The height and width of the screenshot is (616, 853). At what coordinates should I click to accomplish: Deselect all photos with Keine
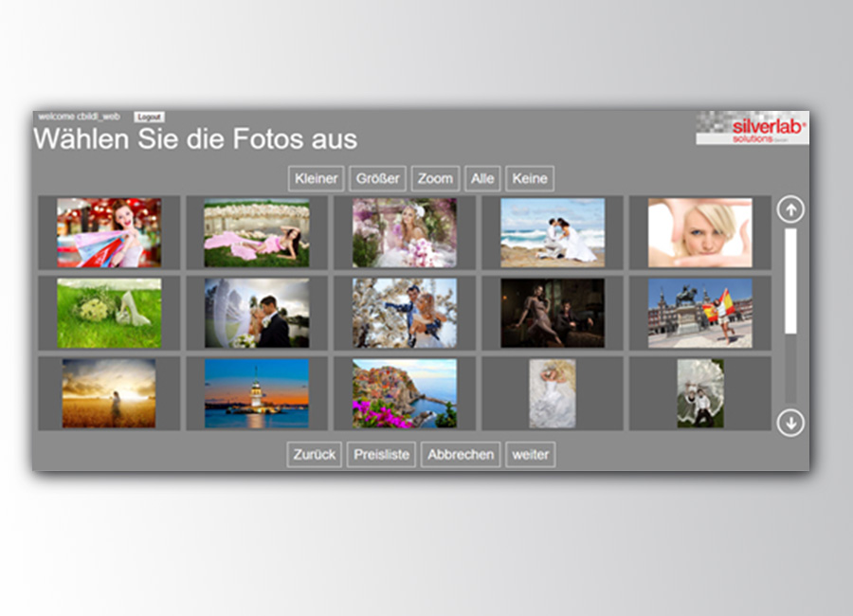coord(529,178)
